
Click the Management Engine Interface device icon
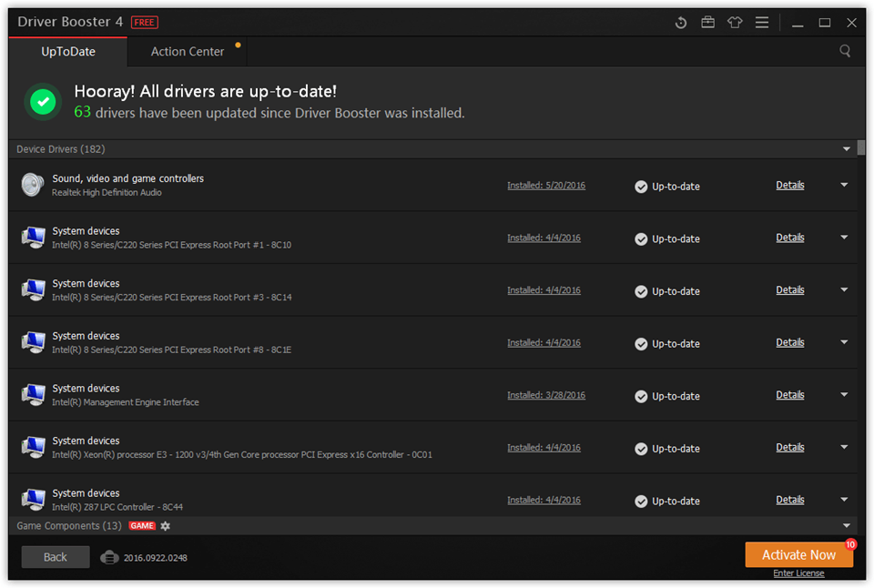(x=33, y=395)
